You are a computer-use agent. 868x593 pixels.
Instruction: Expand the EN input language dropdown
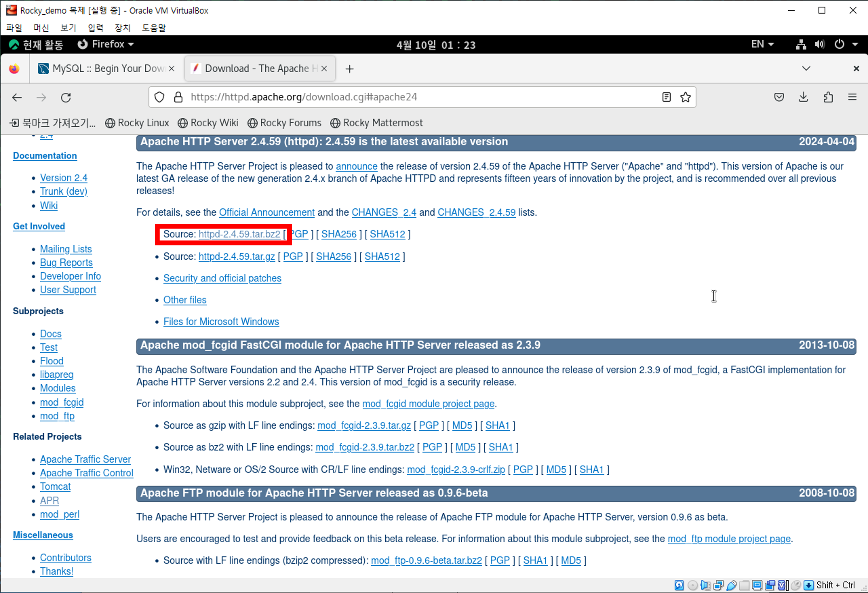[x=762, y=44]
